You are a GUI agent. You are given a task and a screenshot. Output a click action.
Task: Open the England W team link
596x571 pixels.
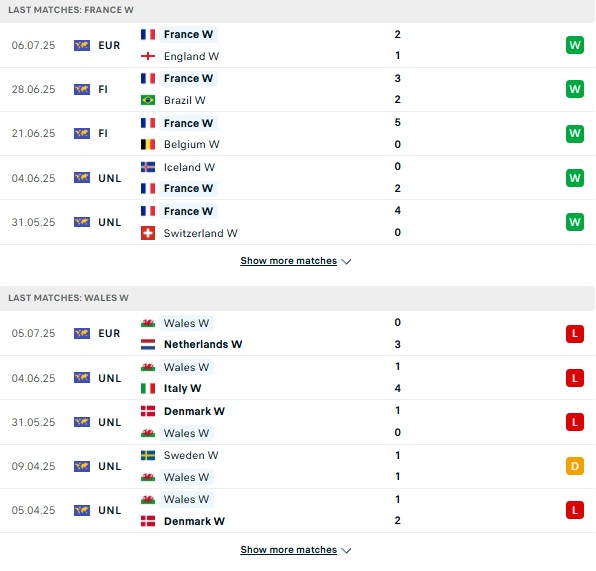pyautogui.click(x=191, y=56)
